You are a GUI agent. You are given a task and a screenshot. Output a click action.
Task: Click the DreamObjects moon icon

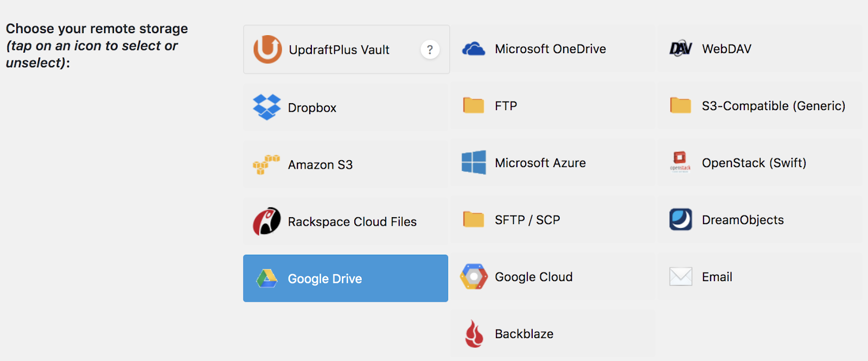[680, 219]
